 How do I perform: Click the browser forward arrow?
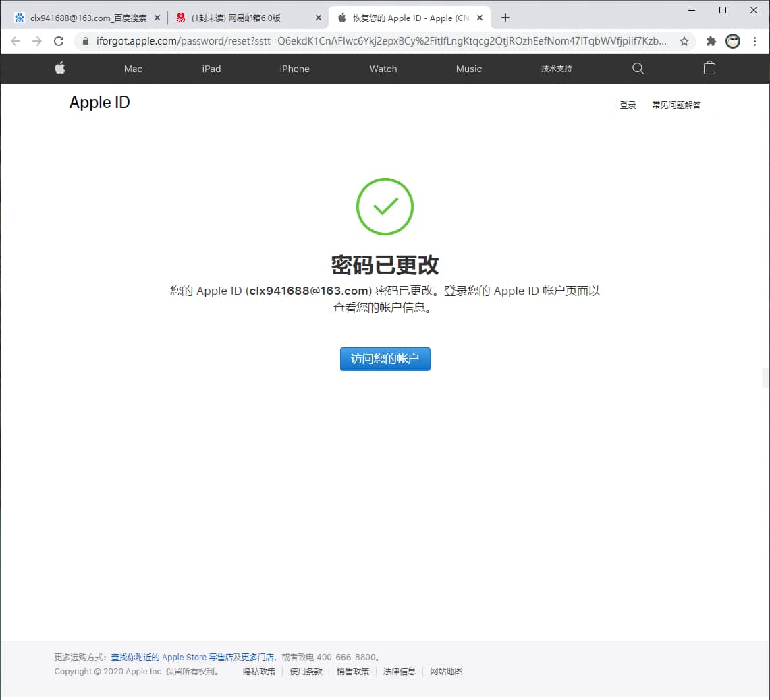(37, 41)
